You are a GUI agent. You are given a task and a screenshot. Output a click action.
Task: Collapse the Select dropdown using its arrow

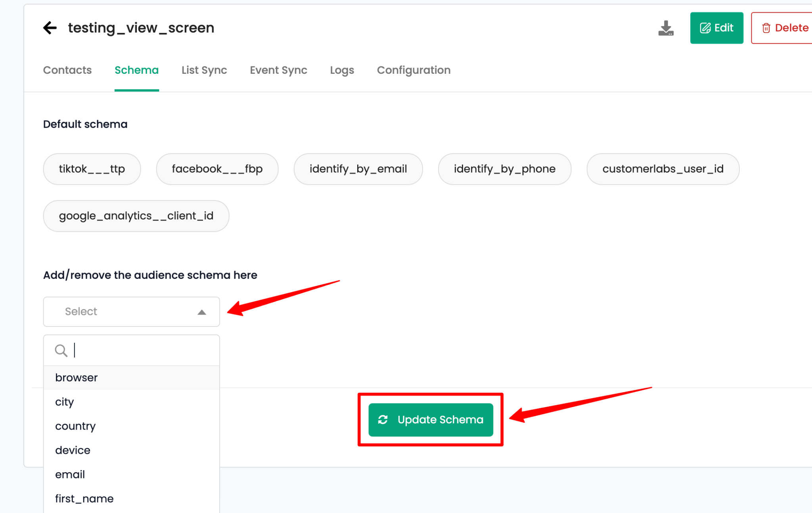click(202, 312)
